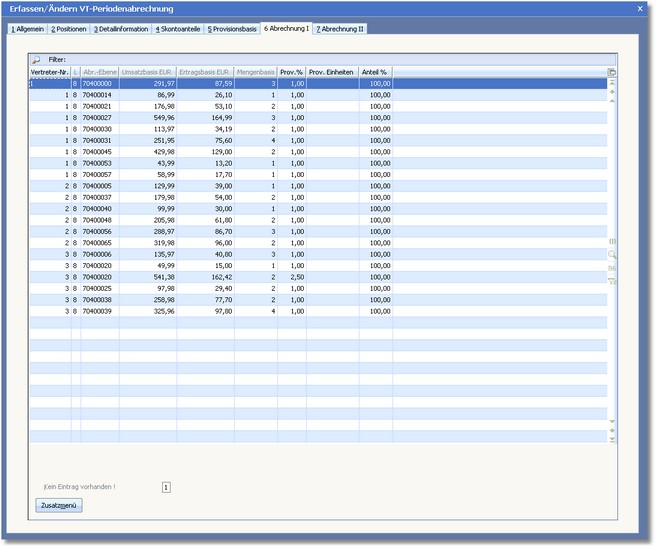Jump to last record using bottom arrow icon

click(x=612, y=440)
